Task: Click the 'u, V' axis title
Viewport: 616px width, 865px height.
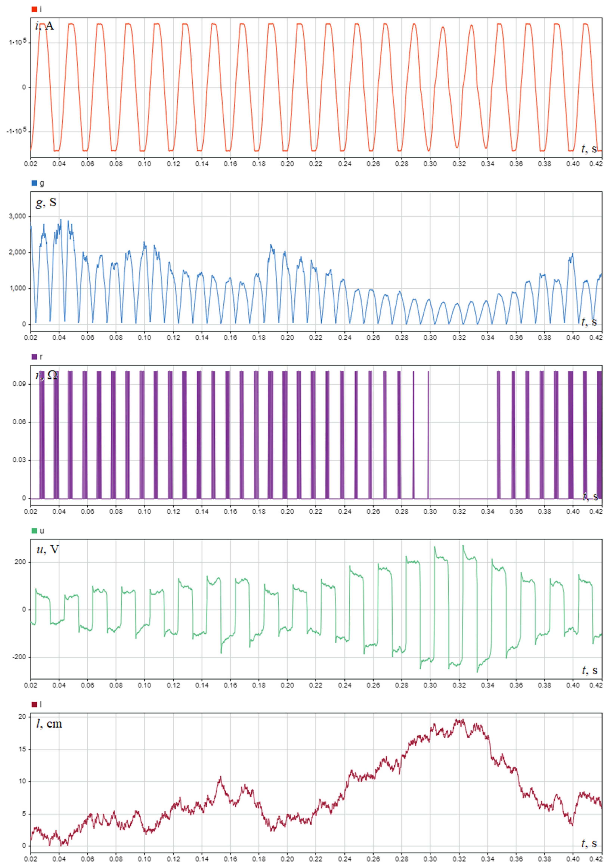Action: coord(47,550)
